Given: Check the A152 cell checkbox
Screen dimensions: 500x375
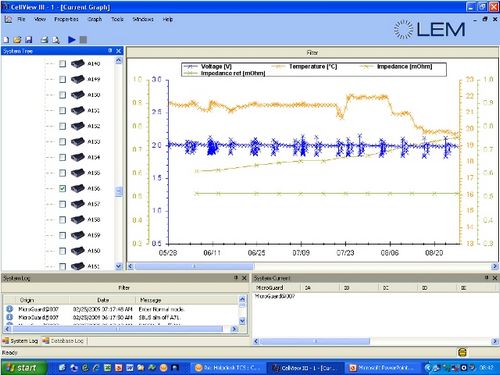Looking at the screenshot, I should [x=62, y=126].
